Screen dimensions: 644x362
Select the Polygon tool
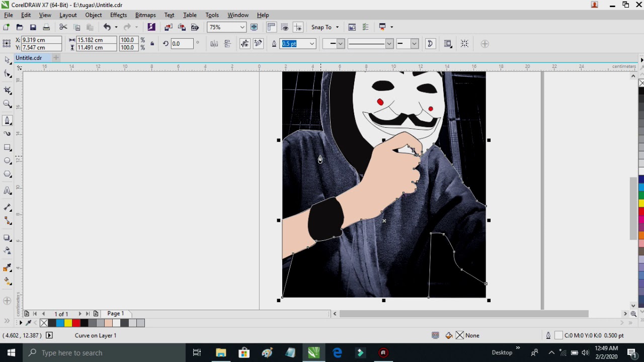click(8, 174)
